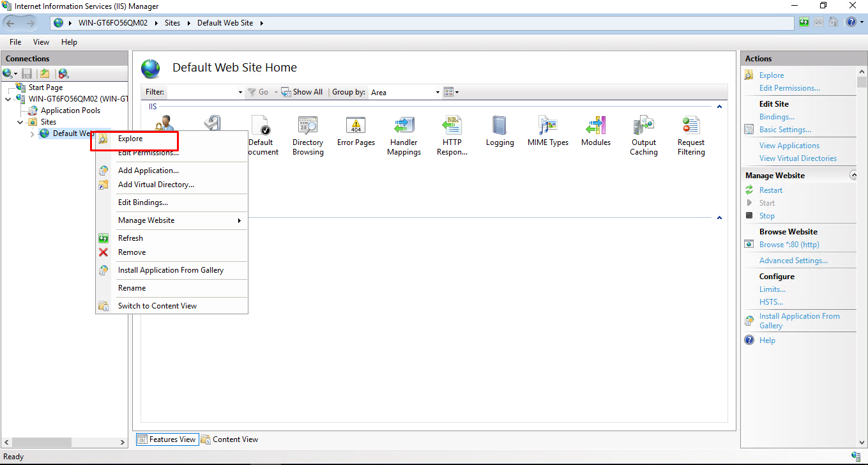
Task: Select Edit Bindings in context menu
Action: [x=171, y=202]
